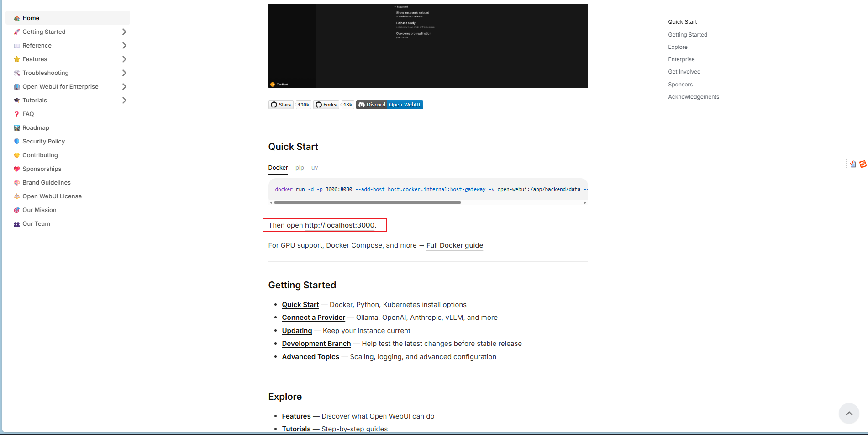868x435 pixels.
Task: Select the Docker tab
Action: coord(278,168)
